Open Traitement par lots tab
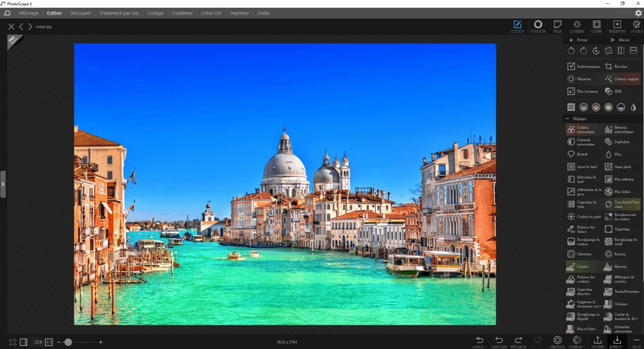The height and width of the screenshot is (349, 644). click(119, 13)
